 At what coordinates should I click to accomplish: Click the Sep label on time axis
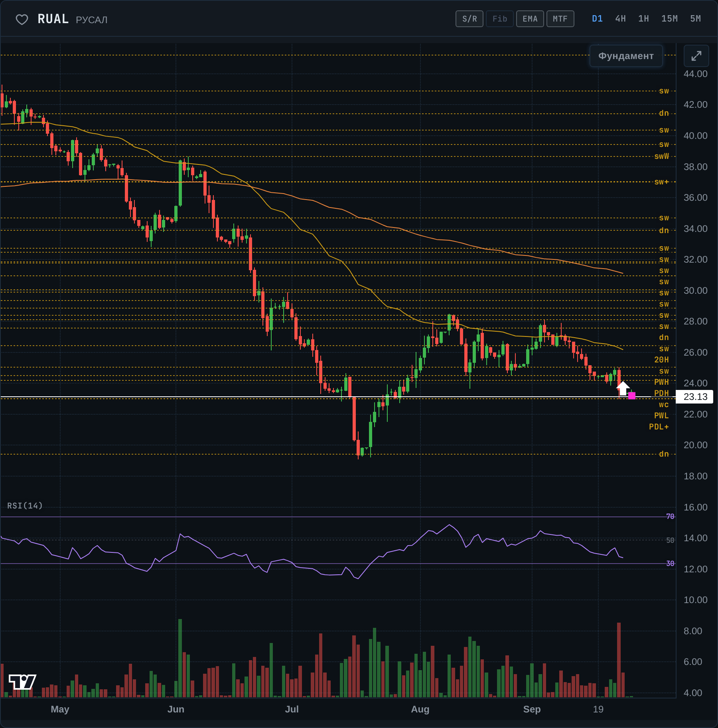[532, 709]
